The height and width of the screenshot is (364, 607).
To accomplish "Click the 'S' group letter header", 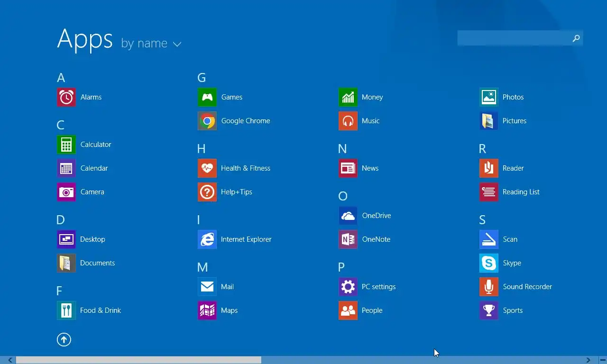I will 482,220.
